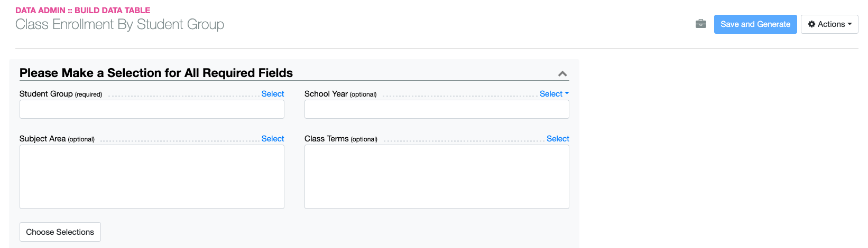Screen dimensions: 868x248
Task: Focus the Student Group input field
Action: pos(152,109)
